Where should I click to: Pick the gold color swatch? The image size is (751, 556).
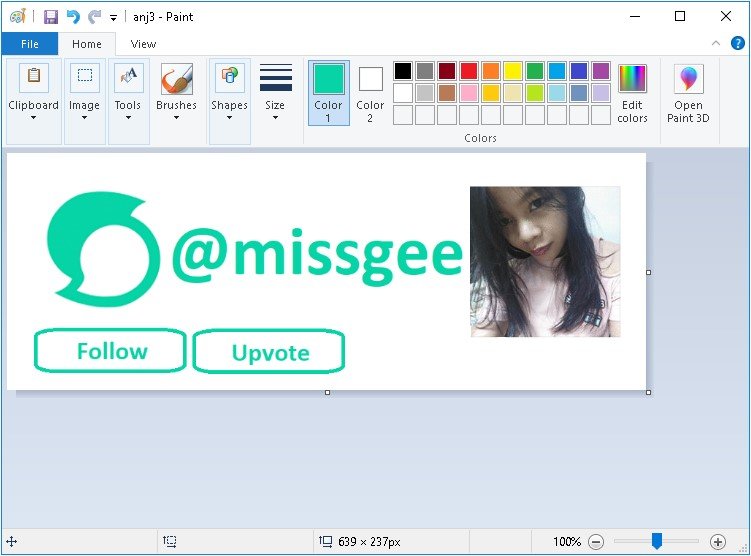(491, 93)
